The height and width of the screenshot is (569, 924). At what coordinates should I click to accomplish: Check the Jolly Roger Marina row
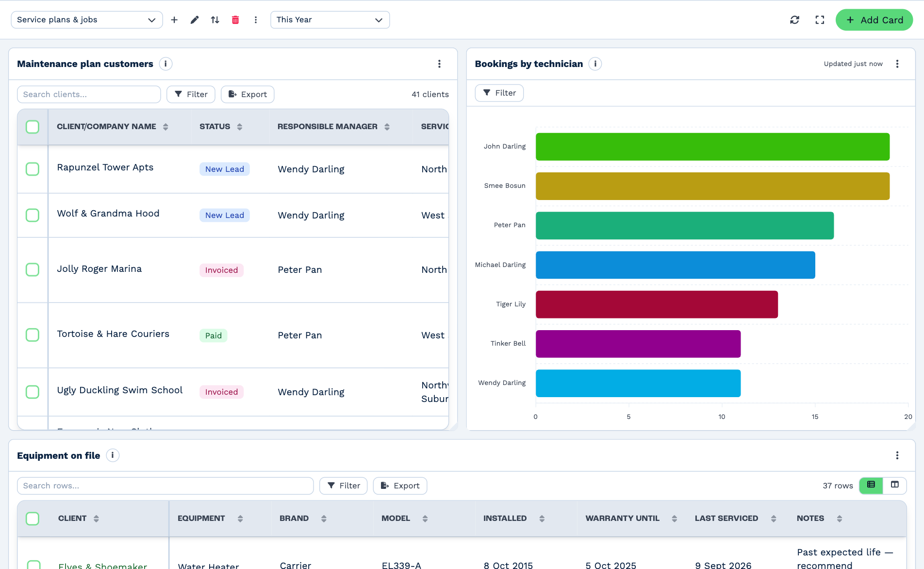coord(33,269)
